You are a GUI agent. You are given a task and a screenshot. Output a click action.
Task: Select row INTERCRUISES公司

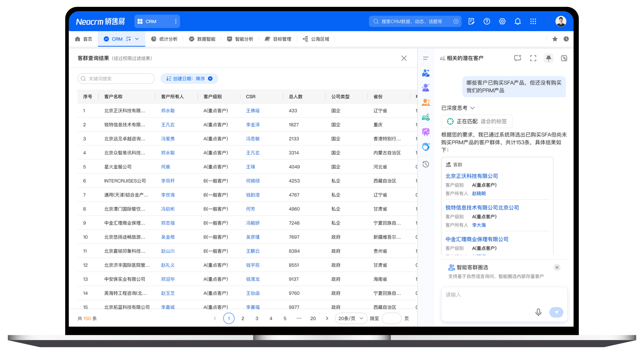click(x=247, y=181)
